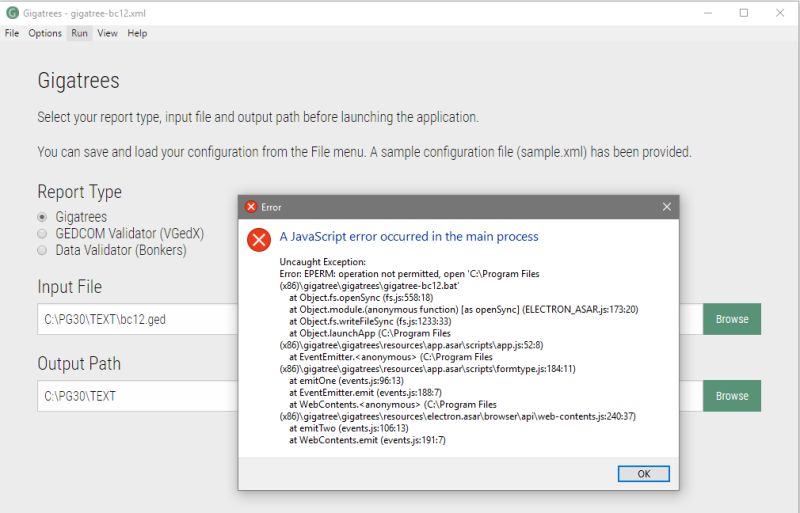Click the red error icon in dialog title bar
800x513 pixels.
click(x=251, y=207)
